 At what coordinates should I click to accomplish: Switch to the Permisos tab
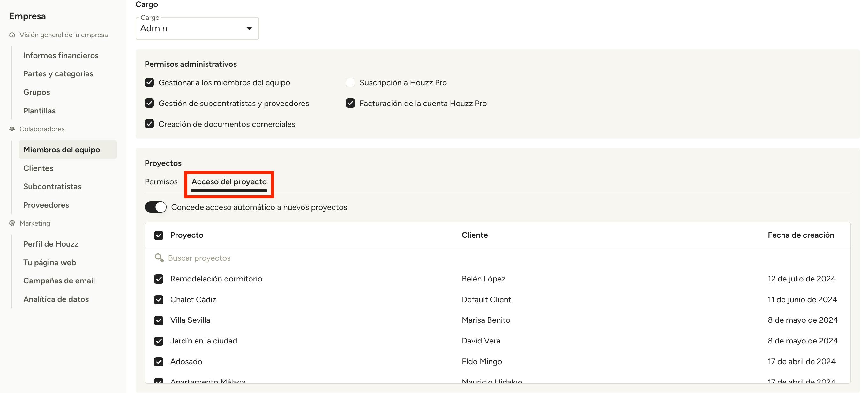[161, 182]
